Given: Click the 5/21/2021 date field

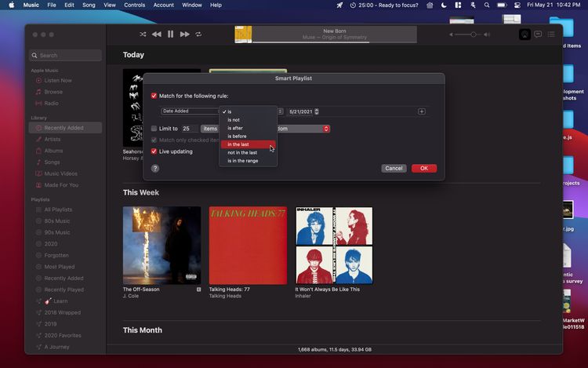Looking at the screenshot, I should [301, 111].
